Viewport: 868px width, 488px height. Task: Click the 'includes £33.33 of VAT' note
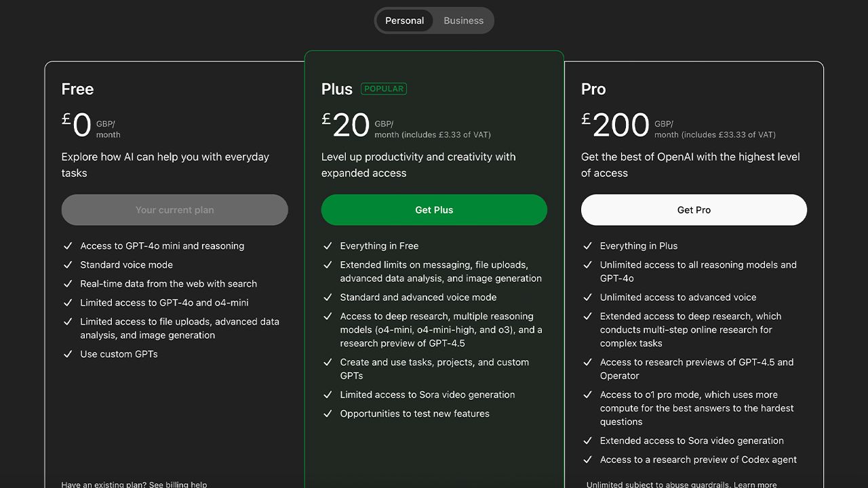click(x=728, y=135)
